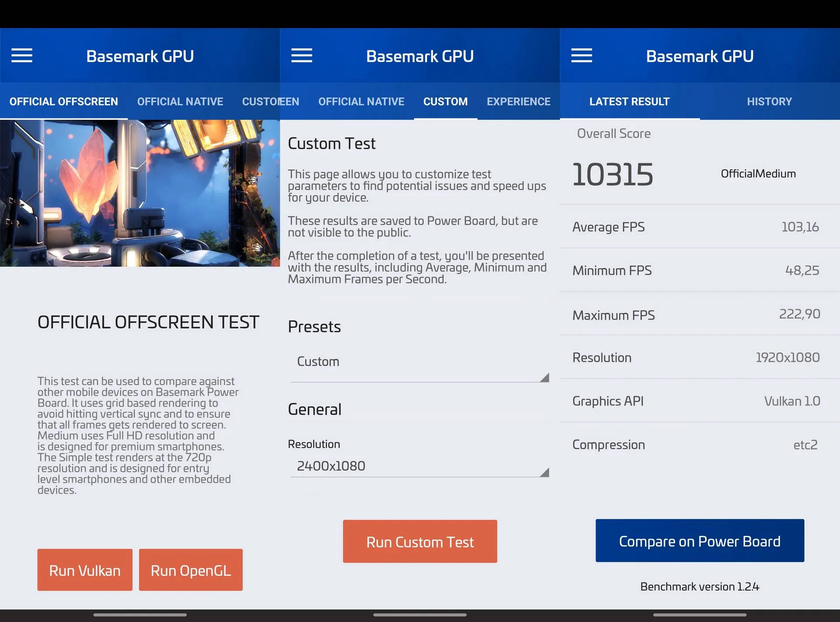The width and height of the screenshot is (840, 622).
Task: Click the Resolution dropdown arrow triangle
Action: (x=544, y=472)
